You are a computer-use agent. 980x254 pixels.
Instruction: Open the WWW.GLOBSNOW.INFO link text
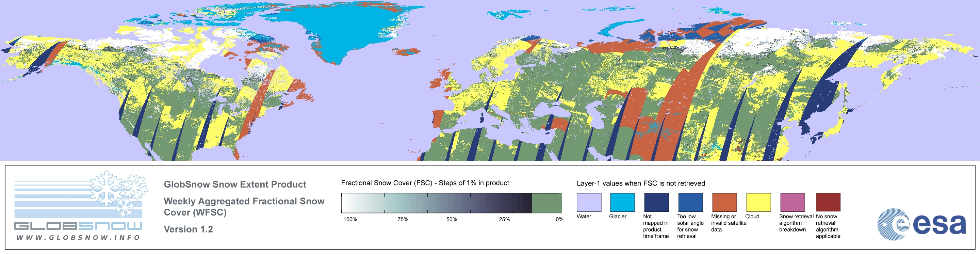[78, 237]
